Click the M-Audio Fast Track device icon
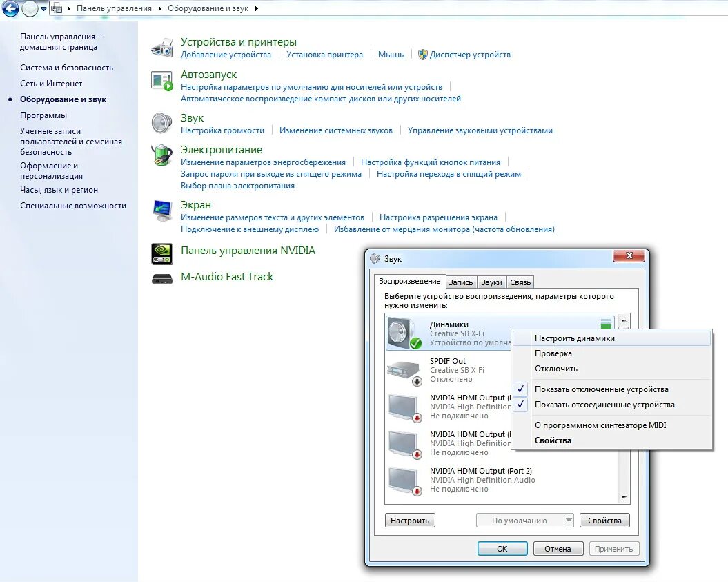This screenshot has height=582, width=728. pos(161,278)
